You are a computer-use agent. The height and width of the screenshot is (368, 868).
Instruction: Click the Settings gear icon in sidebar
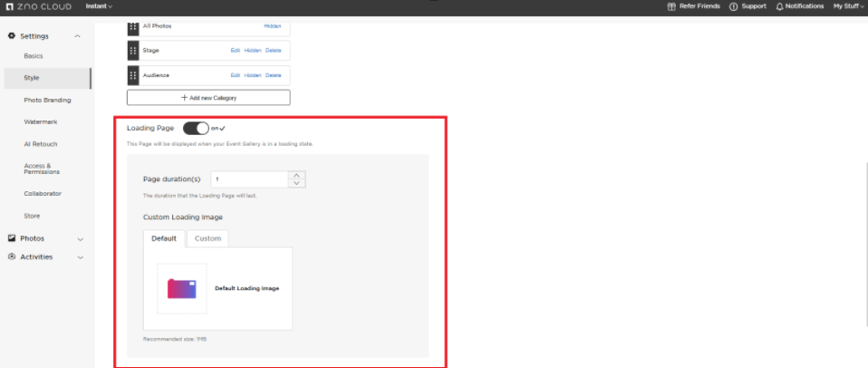coord(12,35)
